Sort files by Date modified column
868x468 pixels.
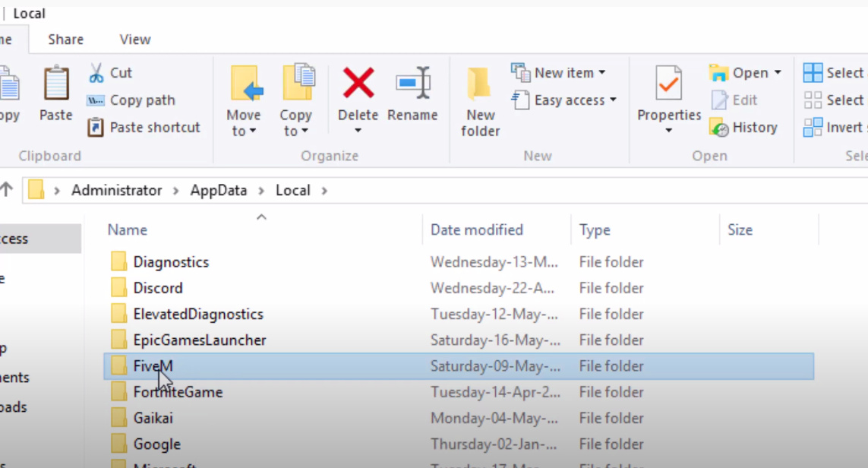[x=476, y=229]
